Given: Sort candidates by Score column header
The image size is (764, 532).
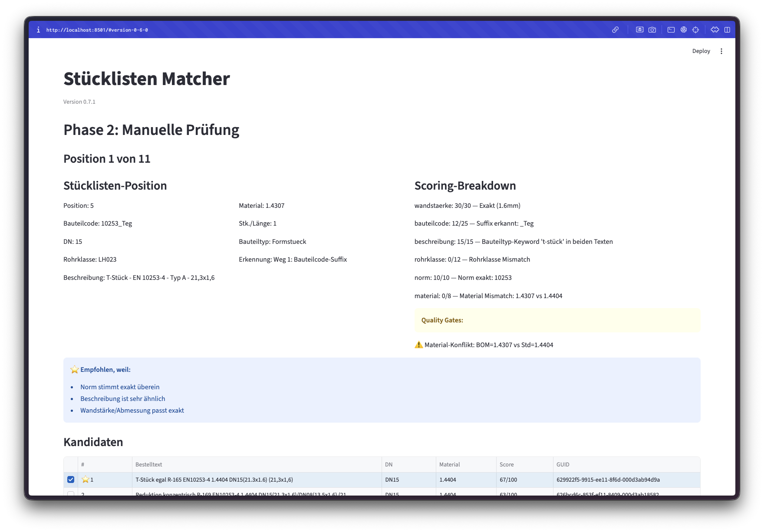Looking at the screenshot, I should [507, 464].
